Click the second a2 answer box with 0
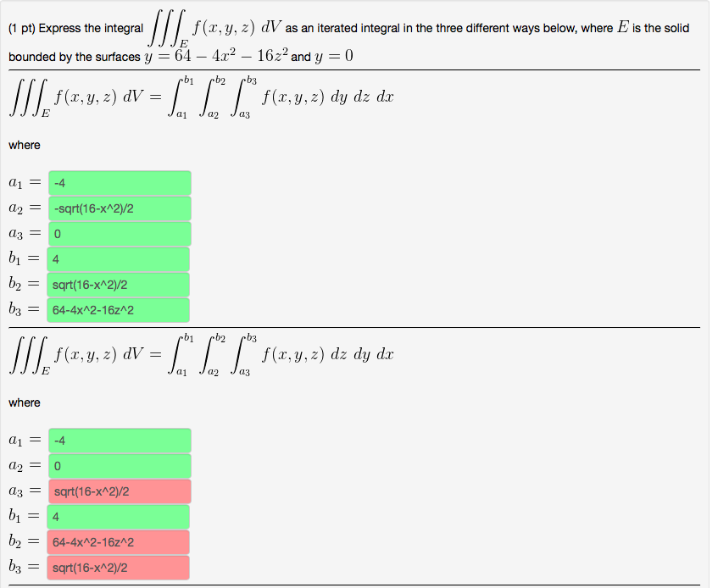Image resolution: width=718 pixels, height=588 pixels. [119, 465]
